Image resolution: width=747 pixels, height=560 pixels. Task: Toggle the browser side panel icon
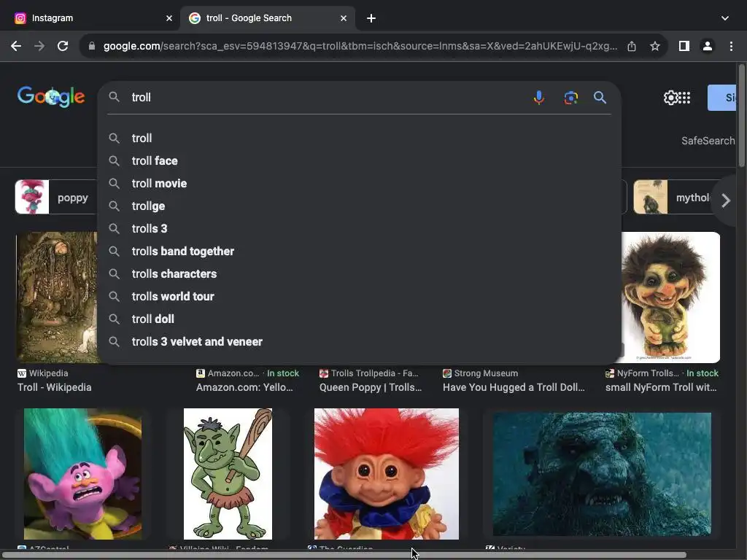[x=684, y=46]
